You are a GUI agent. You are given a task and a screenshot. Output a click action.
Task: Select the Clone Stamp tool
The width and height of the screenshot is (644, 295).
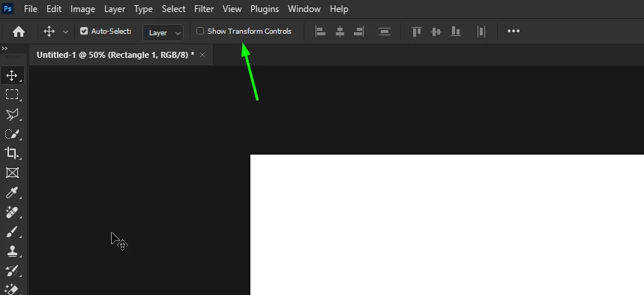coord(12,251)
